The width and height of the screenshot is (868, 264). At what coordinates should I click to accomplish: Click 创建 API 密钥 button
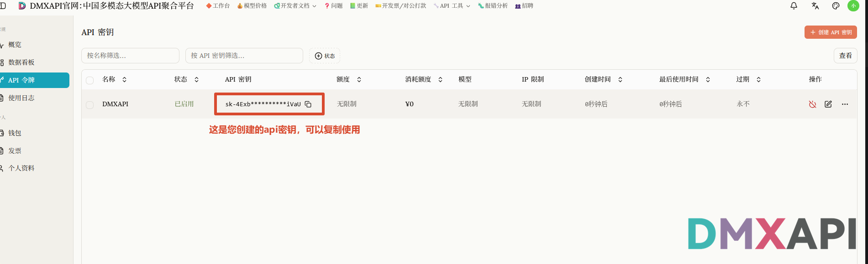(x=831, y=32)
